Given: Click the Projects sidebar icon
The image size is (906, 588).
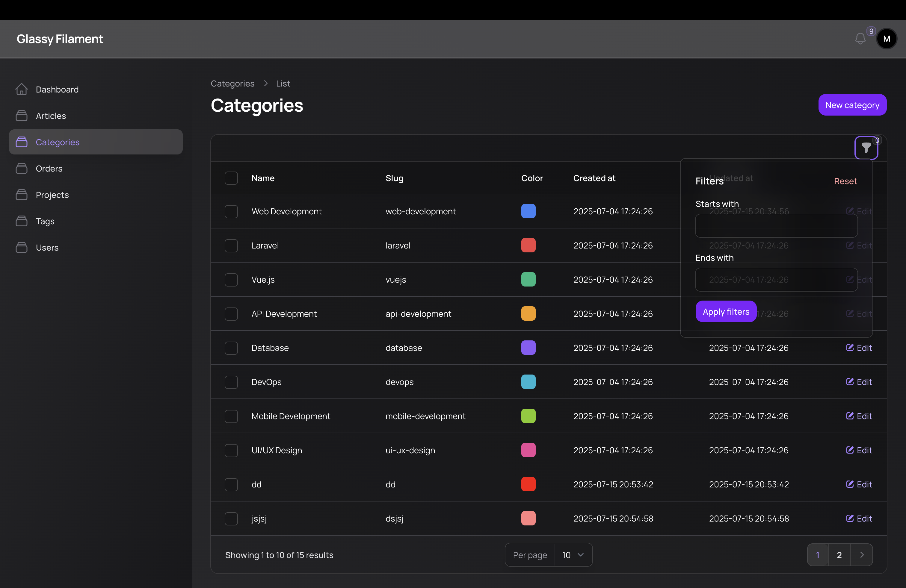Looking at the screenshot, I should [22, 195].
